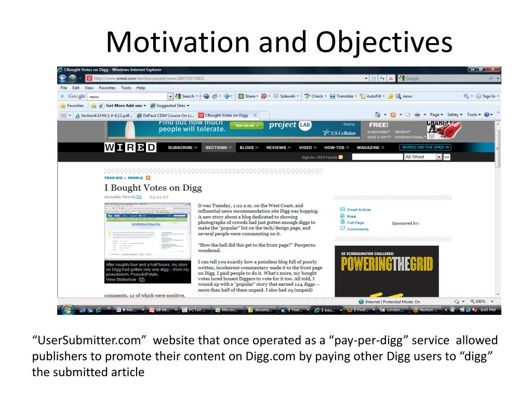
Task: Click the Full Page link
Action: pyautogui.click(x=355, y=223)
